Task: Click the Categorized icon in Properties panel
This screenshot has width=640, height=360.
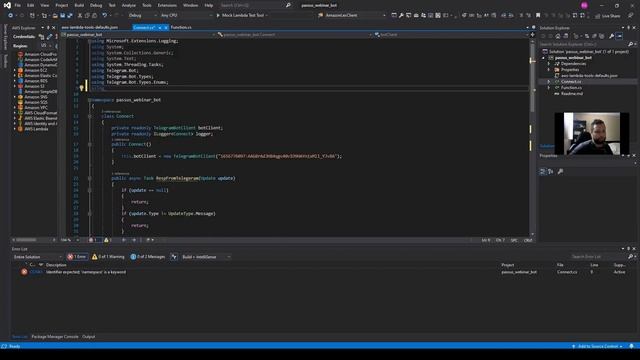Action: pyautogui.click(x=542, y=171)
